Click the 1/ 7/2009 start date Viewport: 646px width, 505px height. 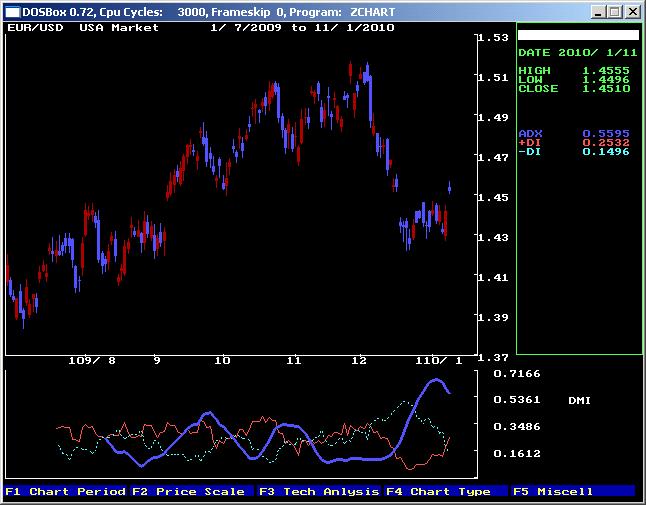click(x=246, y=28)
